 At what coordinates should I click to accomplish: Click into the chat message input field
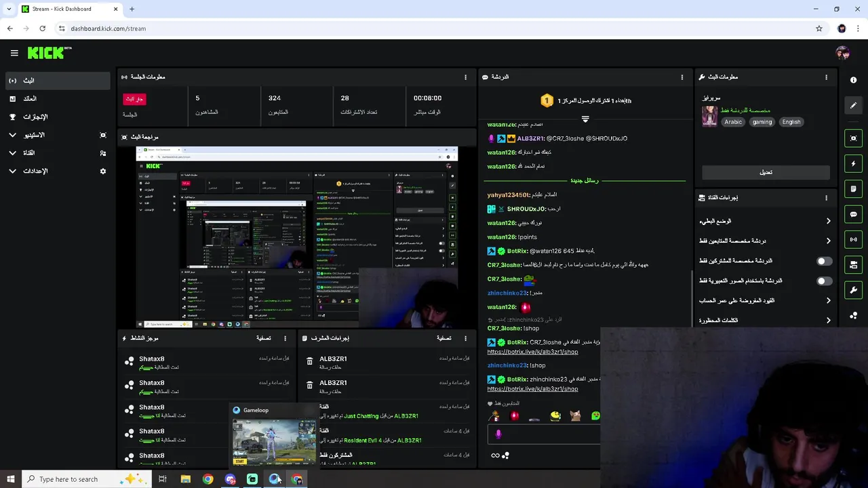point(544,434)
